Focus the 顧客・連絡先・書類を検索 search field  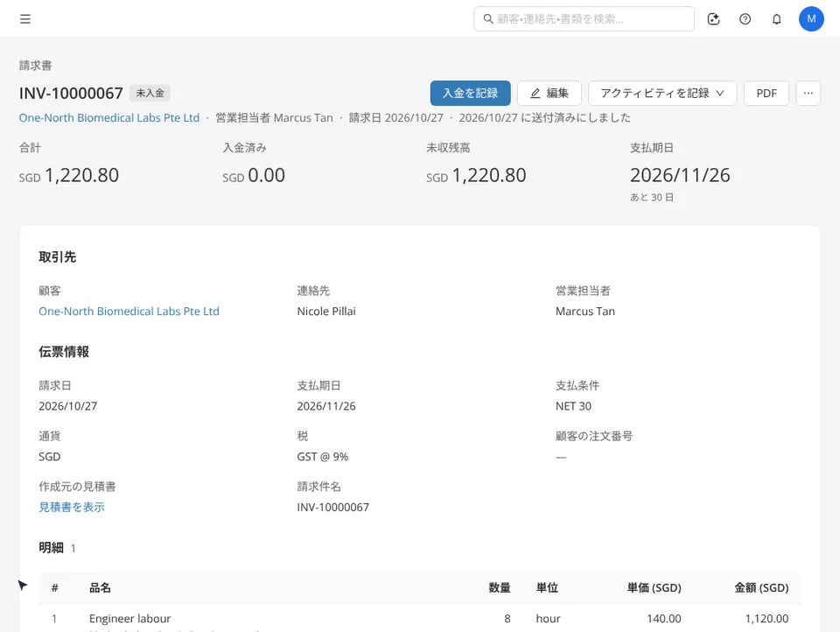pos(584,19)
